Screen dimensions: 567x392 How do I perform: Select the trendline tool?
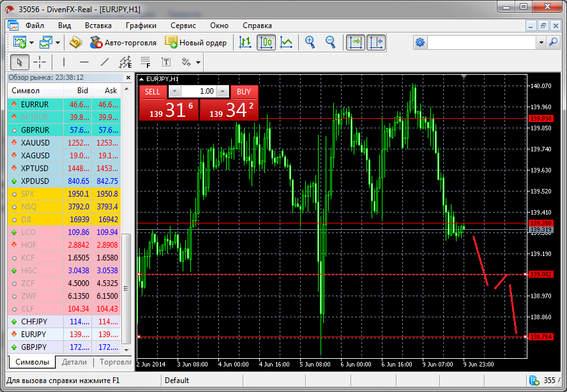point(105,62)
